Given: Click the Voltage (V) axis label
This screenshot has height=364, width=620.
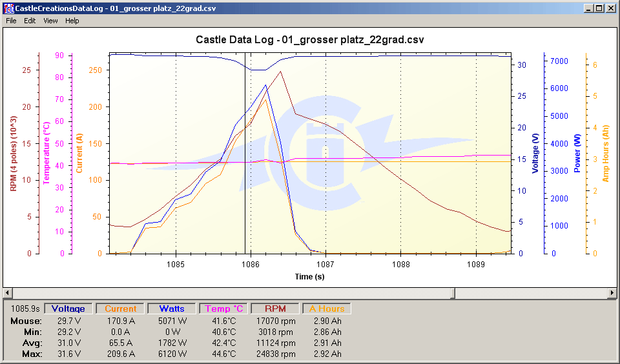Looking at the screenshot, I should (535, 154).
